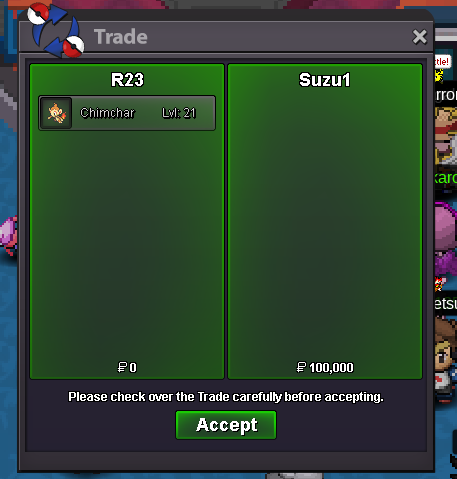Click the empty area of Suzu1's offer panel
The width and height of the screenshot is (457, 479).
tap(325, 223)
